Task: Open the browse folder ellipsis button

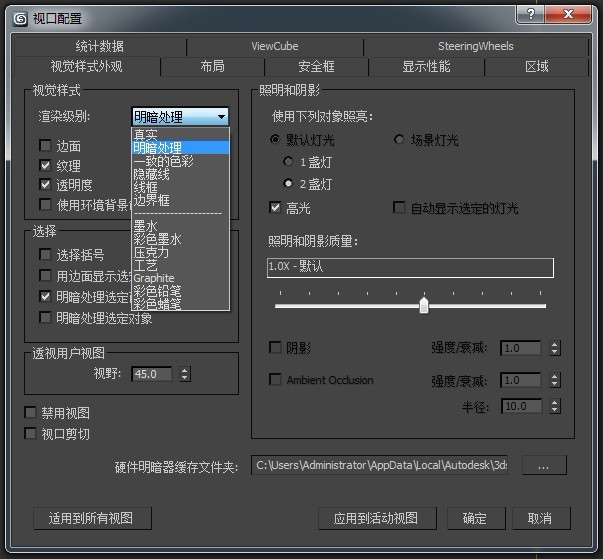Action: [x=544, y=466]
